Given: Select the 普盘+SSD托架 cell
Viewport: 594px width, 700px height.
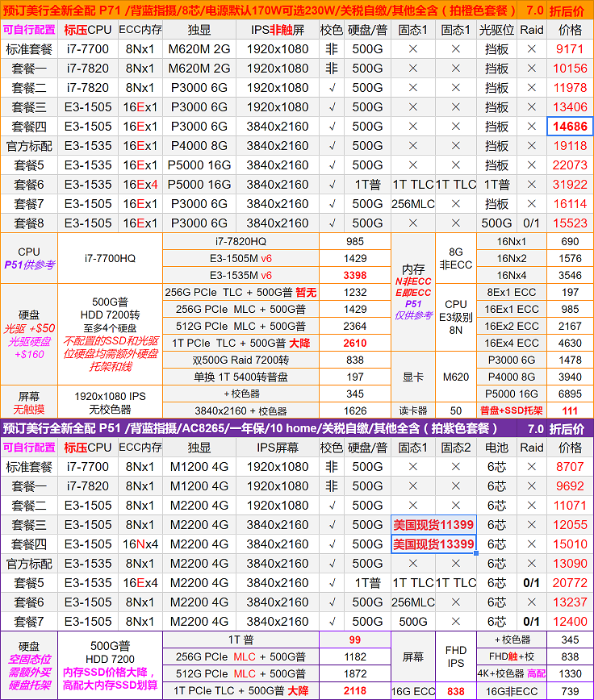Looking at the screenshot, I should coord(512,410).
